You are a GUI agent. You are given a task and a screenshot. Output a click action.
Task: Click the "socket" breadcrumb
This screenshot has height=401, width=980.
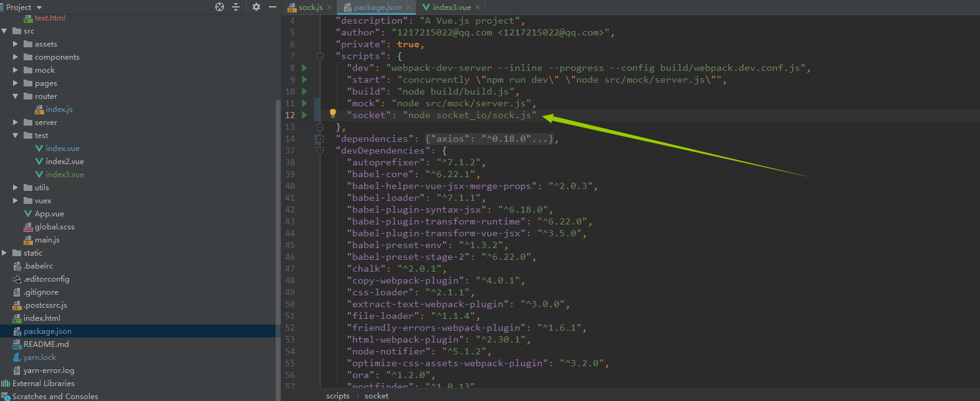[x=376, y=396]
